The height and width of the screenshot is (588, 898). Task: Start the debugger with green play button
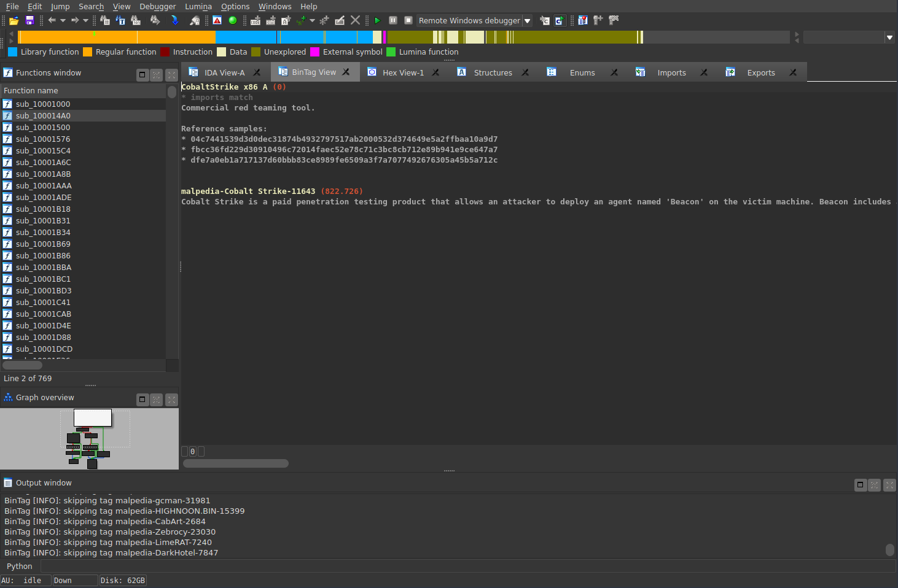point(378,20)
